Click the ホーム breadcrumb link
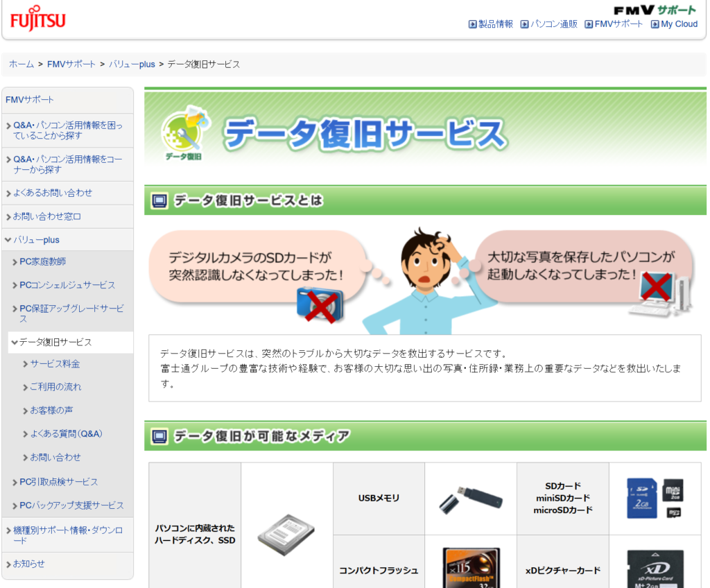The width and height of the screenshot is (710, 588). [x=21, y=64]
